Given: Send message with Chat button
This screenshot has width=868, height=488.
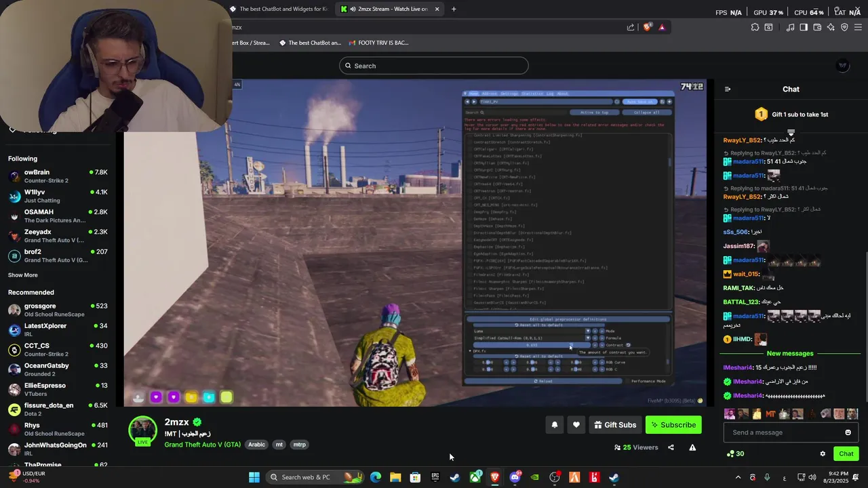Looking at the screenshot, I should coord(846,453).
